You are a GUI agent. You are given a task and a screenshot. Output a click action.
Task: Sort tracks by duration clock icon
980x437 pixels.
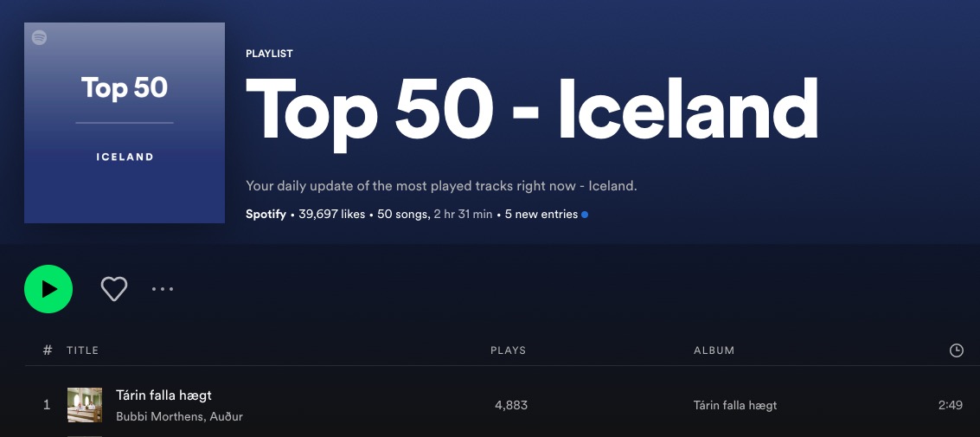[957, 350]
